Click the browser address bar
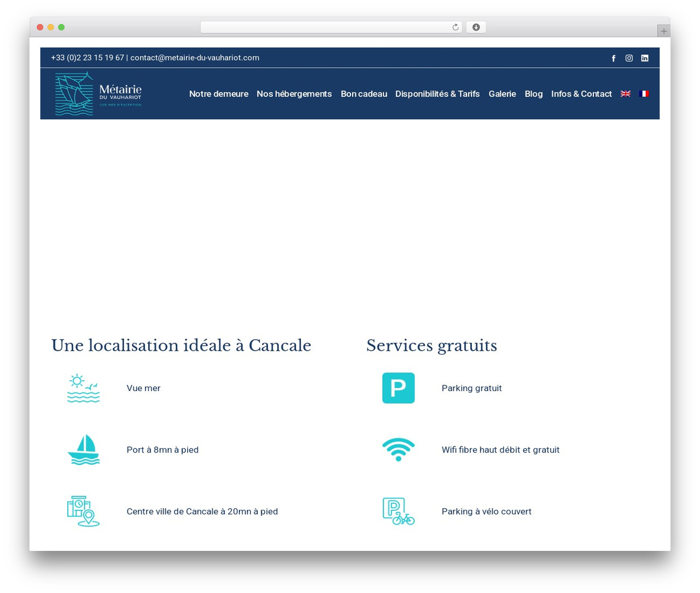This screenshot has width=700, height=593. [x=331, y=27]
